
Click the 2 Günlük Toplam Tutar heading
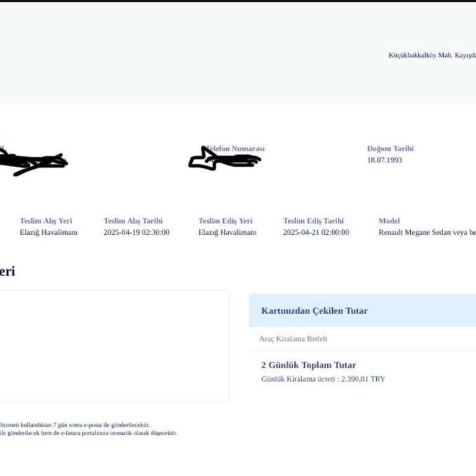[309, 365]
